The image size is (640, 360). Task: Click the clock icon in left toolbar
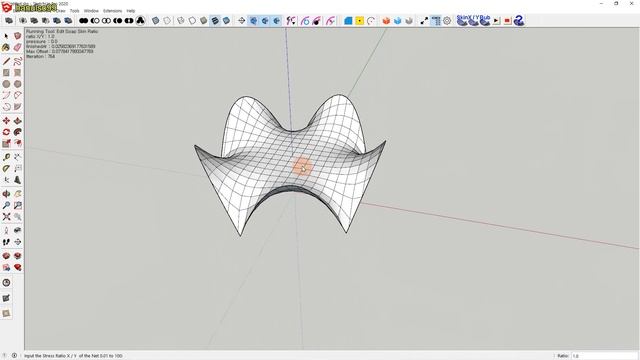(x=6, y=282)
